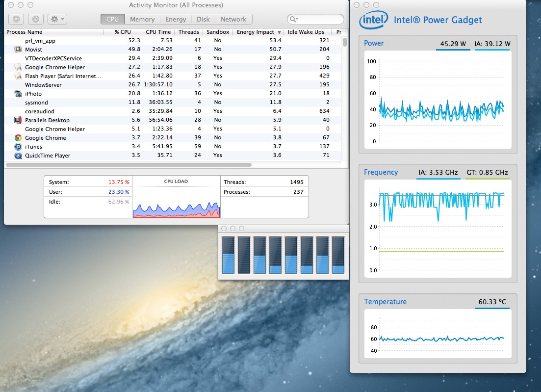Screen dimensions: 541x392
Task: Click the 60.33 °C temperature reading
Action: click(492, 302)
